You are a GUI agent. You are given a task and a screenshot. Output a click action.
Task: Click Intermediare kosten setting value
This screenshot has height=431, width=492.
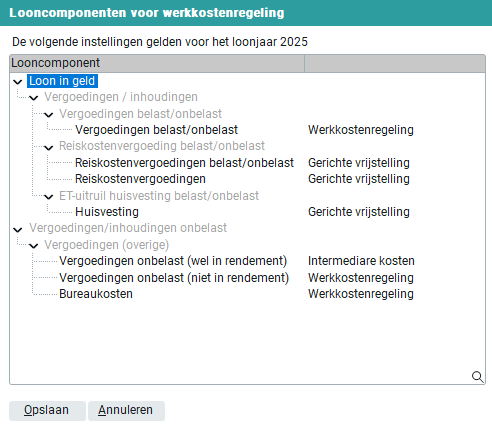point(361,261)
